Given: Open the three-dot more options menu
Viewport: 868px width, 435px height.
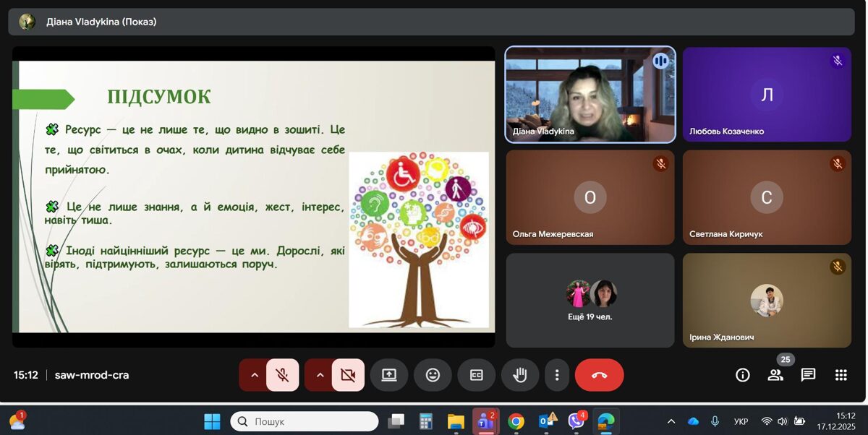Looking at the screenshot, I should [x=557, y=375].
